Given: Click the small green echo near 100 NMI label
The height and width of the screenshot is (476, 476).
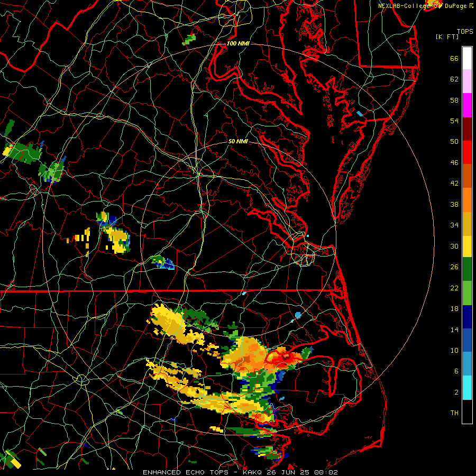Looking at the screenshot, I should 189,40.
